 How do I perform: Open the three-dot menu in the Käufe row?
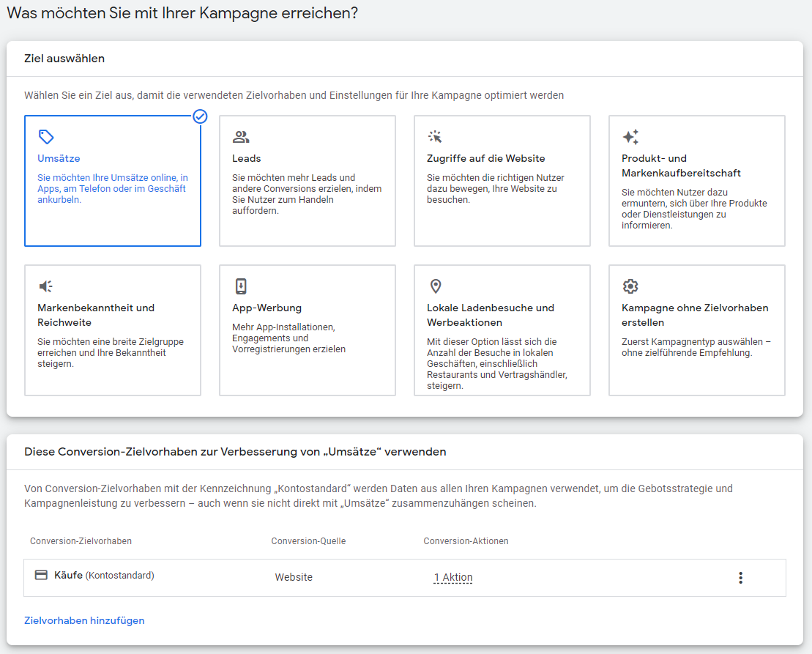[740, 577]
